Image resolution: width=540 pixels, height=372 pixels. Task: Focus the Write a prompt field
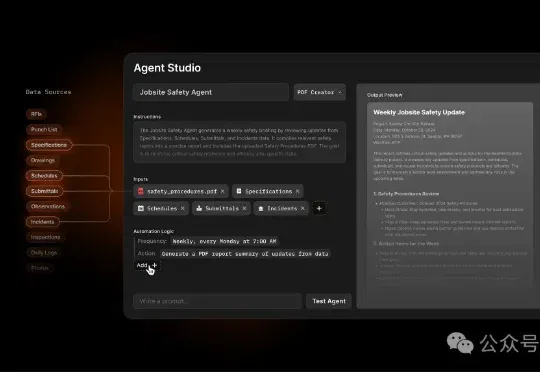[217, 301]
